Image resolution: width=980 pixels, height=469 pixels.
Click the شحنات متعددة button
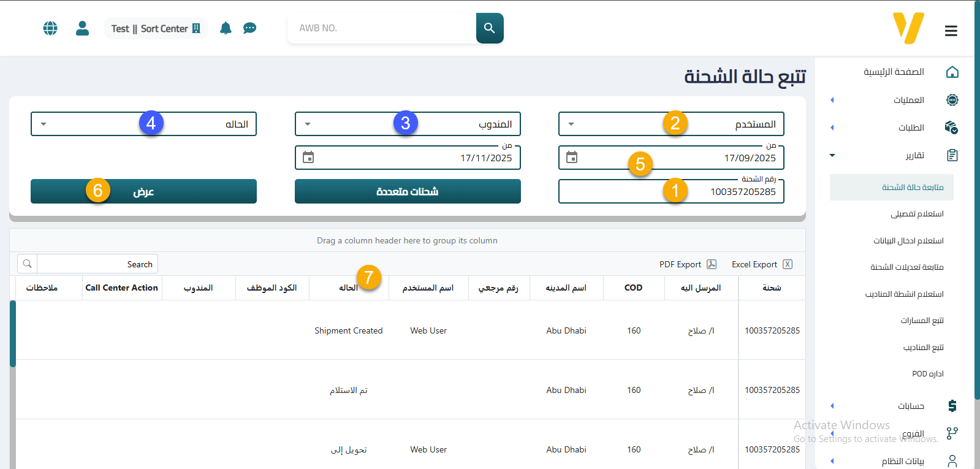[x=408, y=191]
